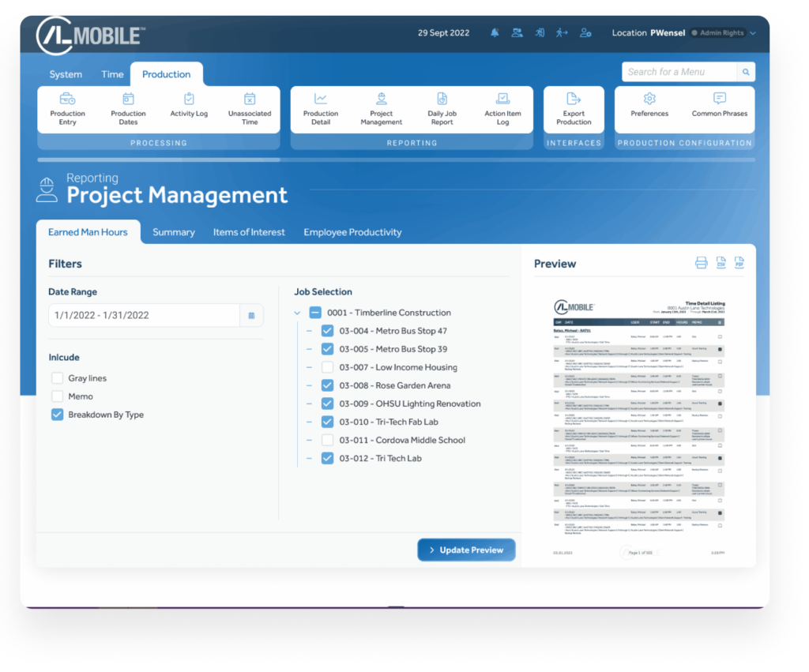
Task: Download the preview as PDF
Action: pyautogui.click(x=739, y=263)
